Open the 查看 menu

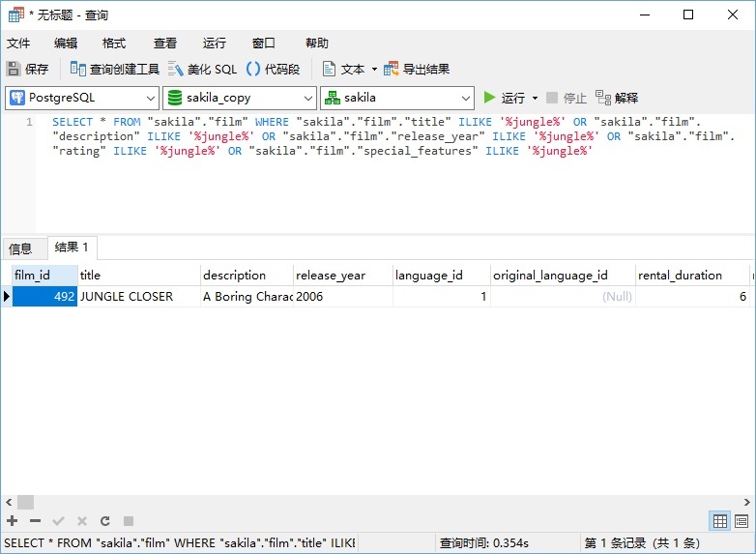(165, 44)
